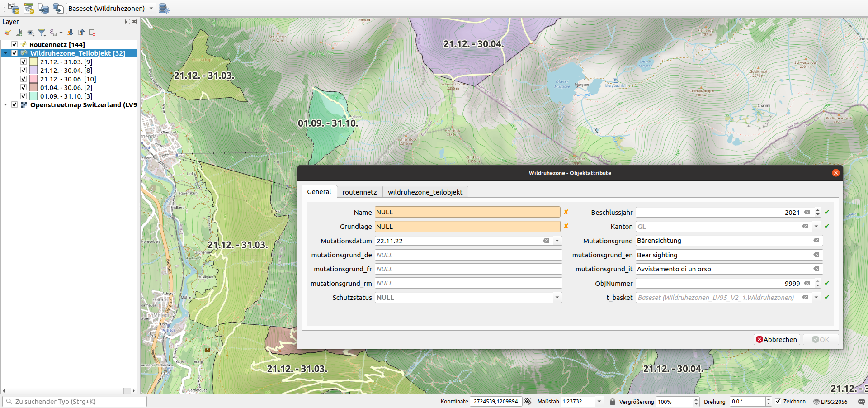Uncheck the Routennetz layer visibility checkbox
The width and height of the screenshot is (868, 408).
pyautogui.click(x=14, y=45)
